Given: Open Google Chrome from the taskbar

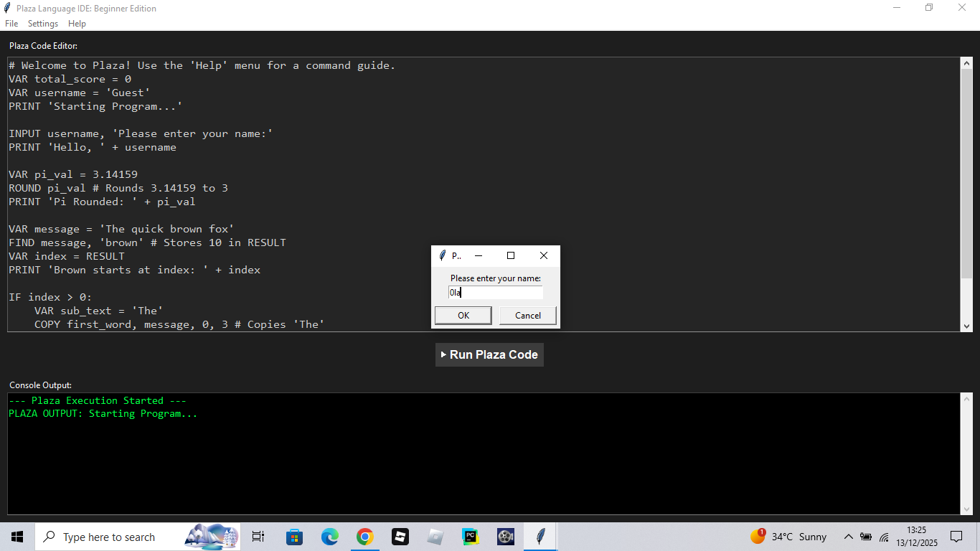Looking at the screenshot, I should pos(364,537).
